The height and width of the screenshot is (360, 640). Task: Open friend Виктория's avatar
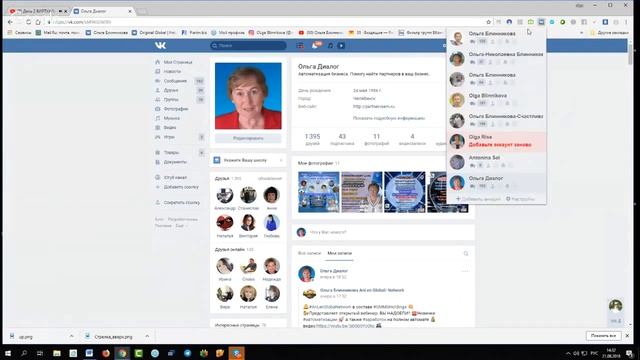(248, 223)
